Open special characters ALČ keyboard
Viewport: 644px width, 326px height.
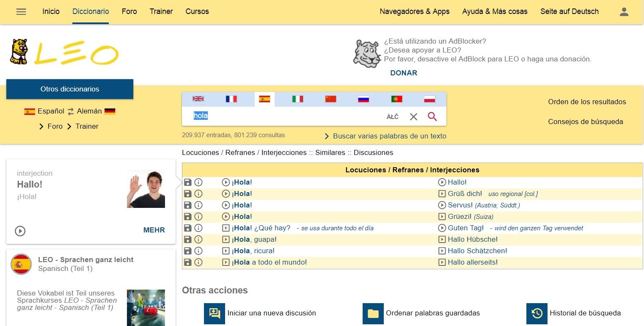coord(392,116)
